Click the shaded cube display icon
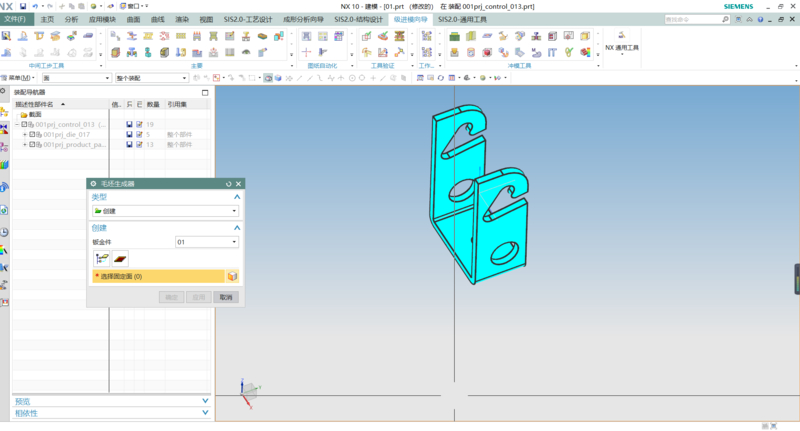800x431 pixels. [278, 78]
